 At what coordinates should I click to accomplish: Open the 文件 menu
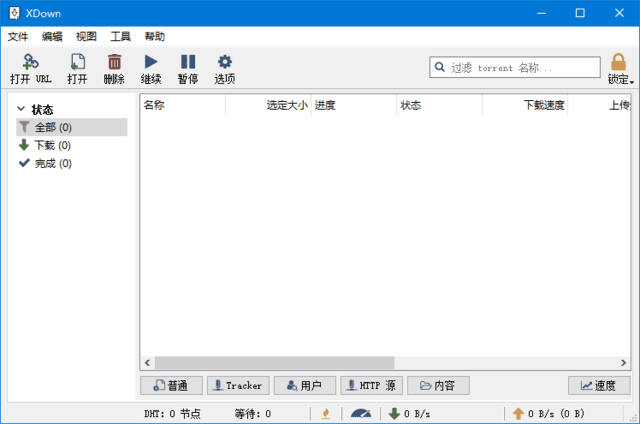pos(18,36)
